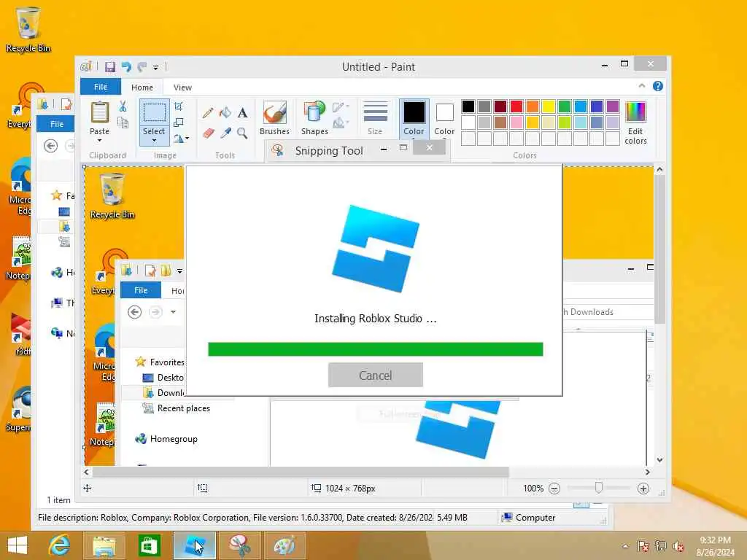Screen dimensions: 747x560
Task: Click Redo arrow in Paint title bar
Action: [x=142, y=66]
